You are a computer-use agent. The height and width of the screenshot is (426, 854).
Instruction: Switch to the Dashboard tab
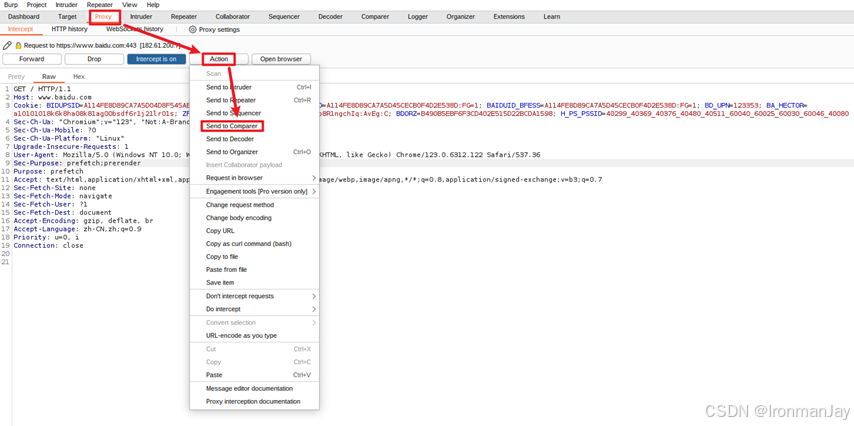tap(23, 17)
